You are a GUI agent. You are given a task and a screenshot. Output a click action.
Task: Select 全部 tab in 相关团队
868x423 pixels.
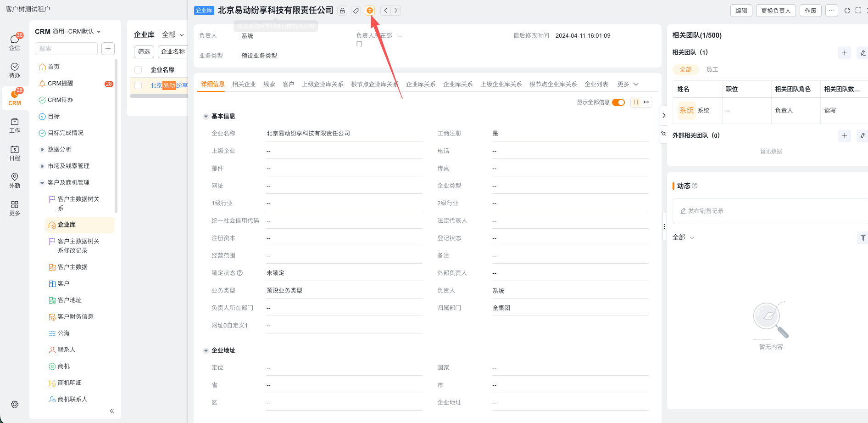coord(686,69)
